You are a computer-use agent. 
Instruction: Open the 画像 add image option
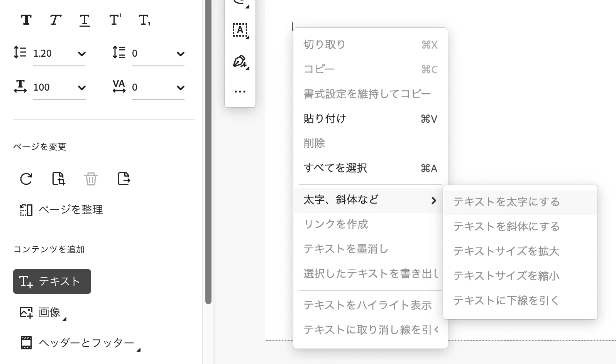pyautogui.click(x=42, y=312)
